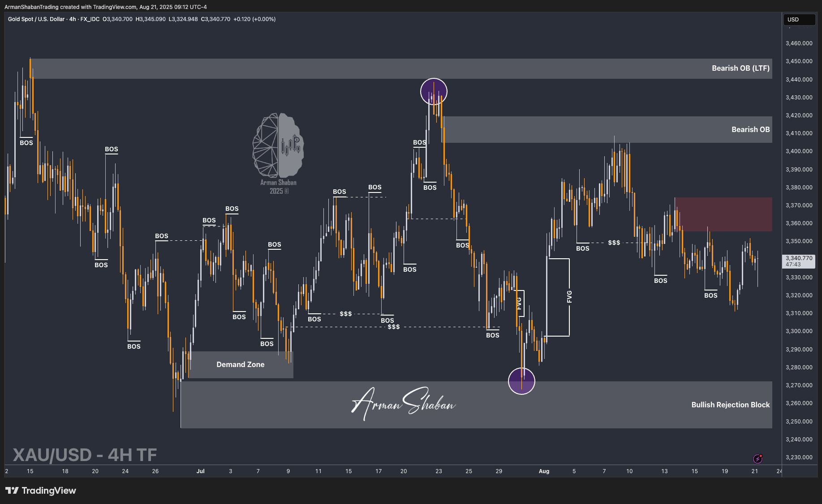The image size is (822, 504).
Task: Click the Arman Shaban signature on the rejection block
Action: (x=403, y=403)
